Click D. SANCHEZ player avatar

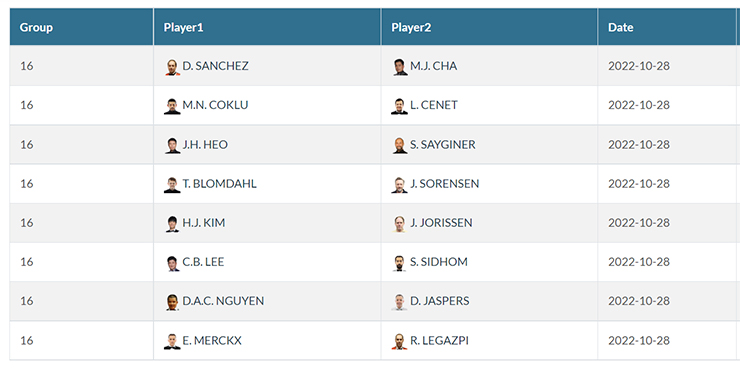172,67
